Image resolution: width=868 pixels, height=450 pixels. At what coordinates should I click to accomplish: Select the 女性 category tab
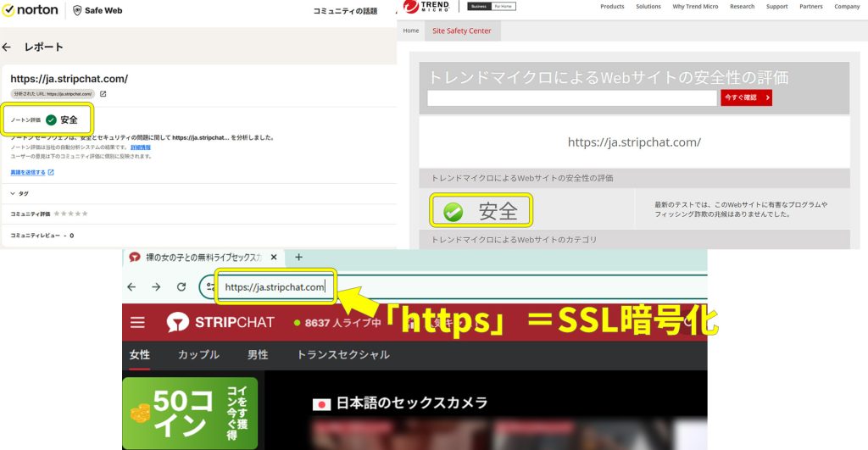pos(140,355)
